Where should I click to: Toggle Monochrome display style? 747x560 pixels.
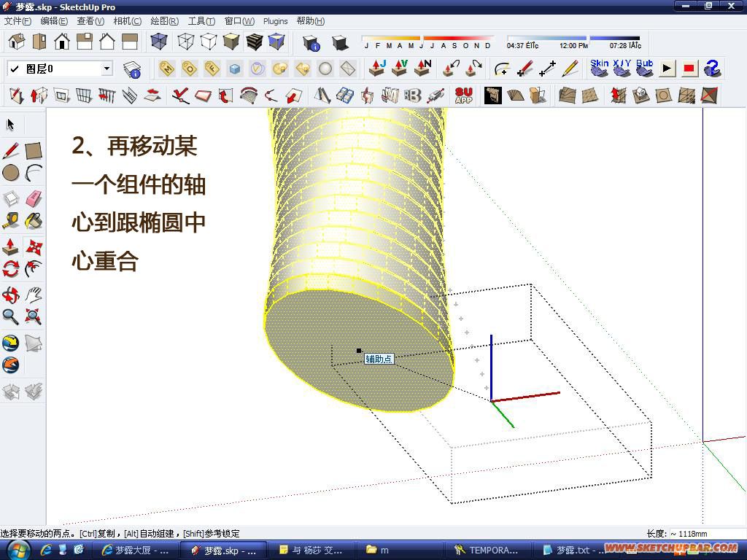click(x=276, y=42)
